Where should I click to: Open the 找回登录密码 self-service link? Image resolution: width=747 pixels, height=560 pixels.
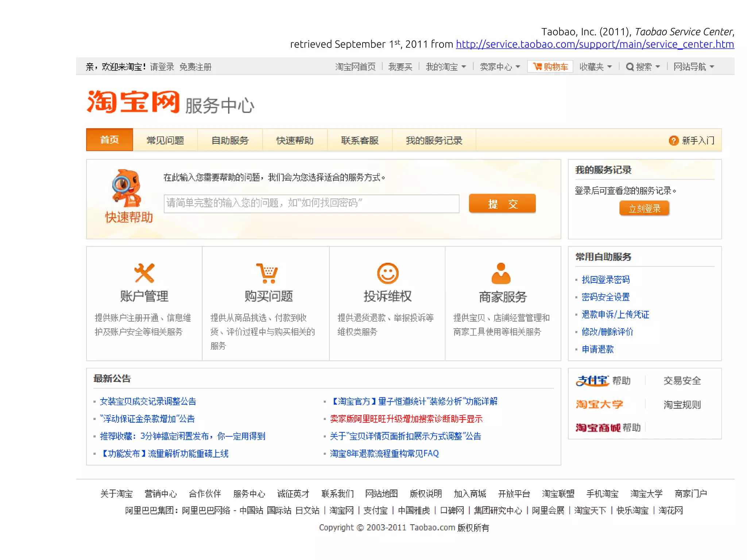605,280
